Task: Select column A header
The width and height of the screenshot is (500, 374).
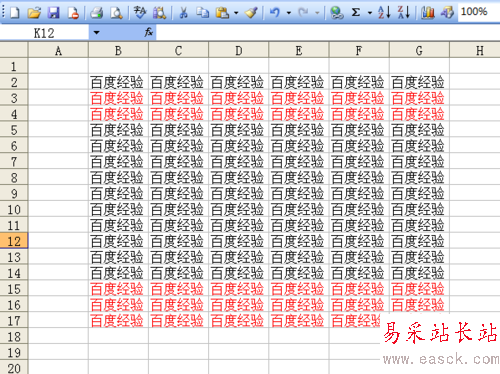Action: [58, 51]
